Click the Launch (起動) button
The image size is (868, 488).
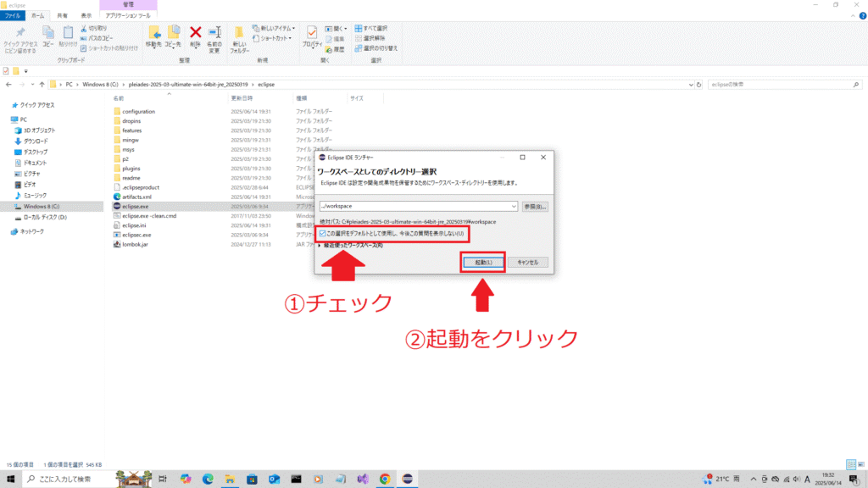483,263
